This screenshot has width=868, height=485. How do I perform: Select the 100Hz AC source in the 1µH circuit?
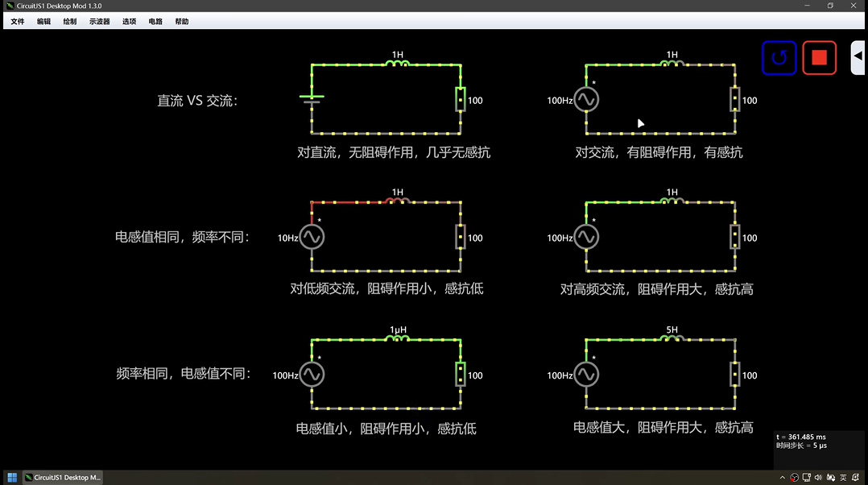(x=312, y=375)
